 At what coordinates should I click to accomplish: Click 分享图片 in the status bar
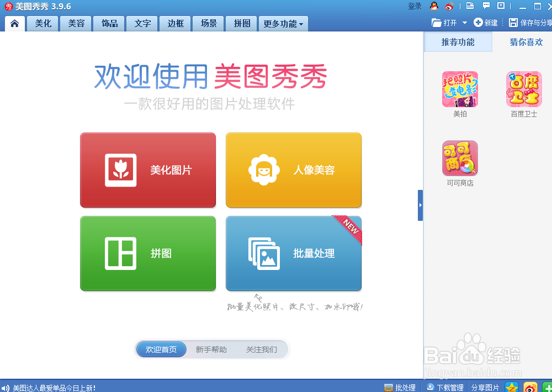485,388
